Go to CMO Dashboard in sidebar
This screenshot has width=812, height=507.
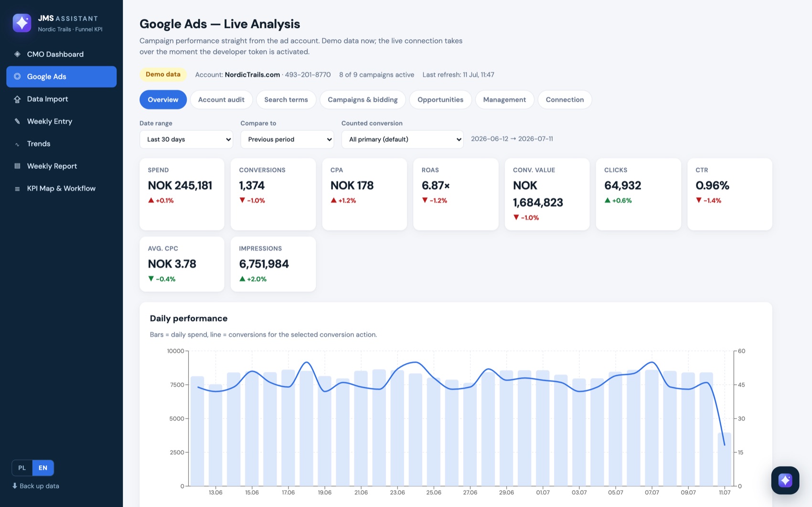click(x=61, y=54)
